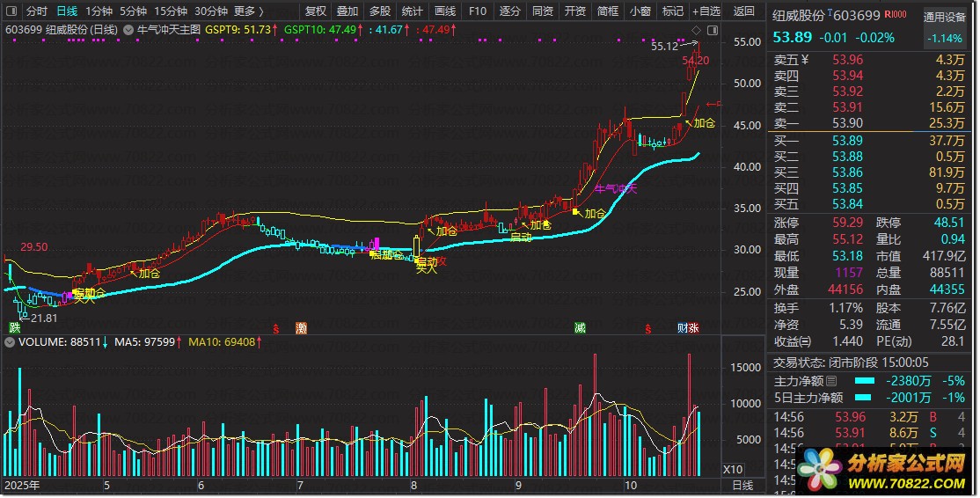Viewport: 980px width, 498px height.
Task: Switch to the 15分钟 period
Action: coord(171,11)
